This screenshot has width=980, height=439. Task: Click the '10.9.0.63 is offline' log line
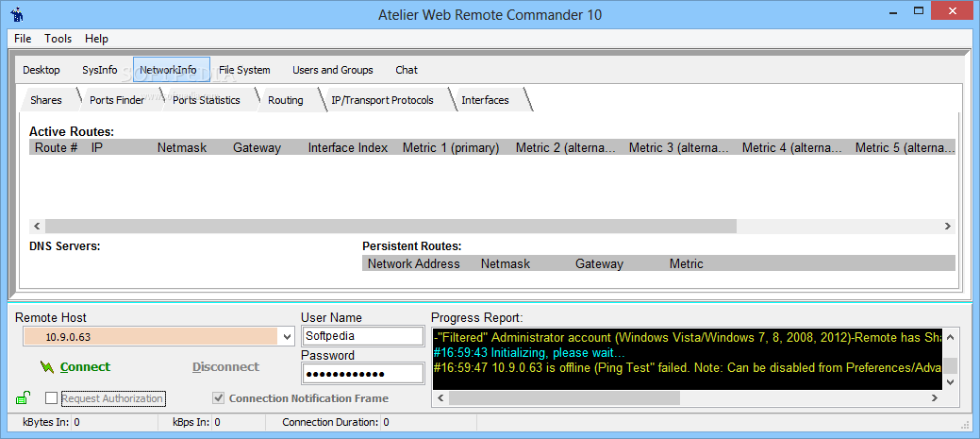(688, 367)
